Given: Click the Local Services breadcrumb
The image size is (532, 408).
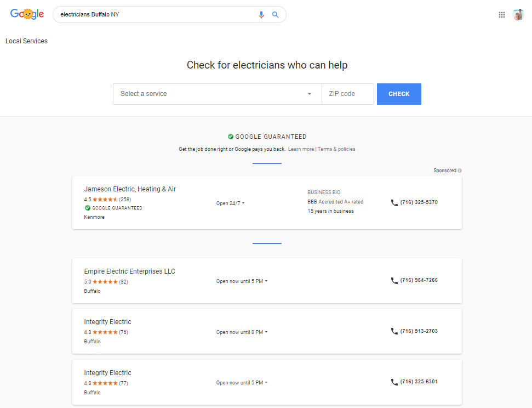Looking at the screenshot, I should click(x=26, y=41).
